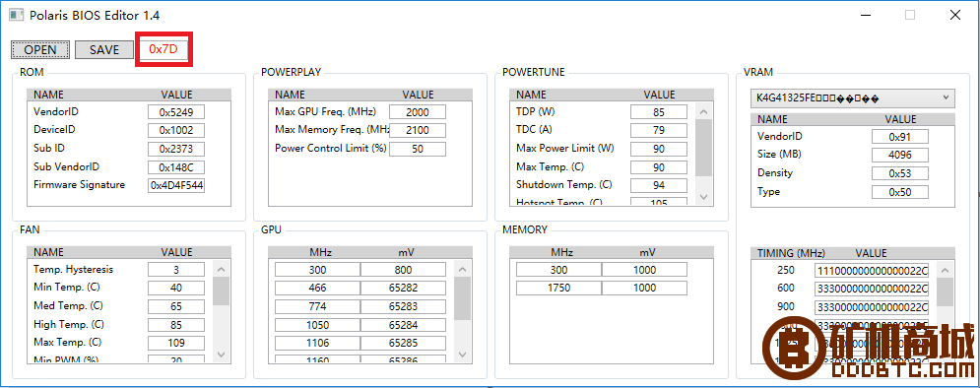Viewport: 980px width, 388px height.
Task: Edit the Temp. Hysteresis value 3
Action: coord(176,269)
